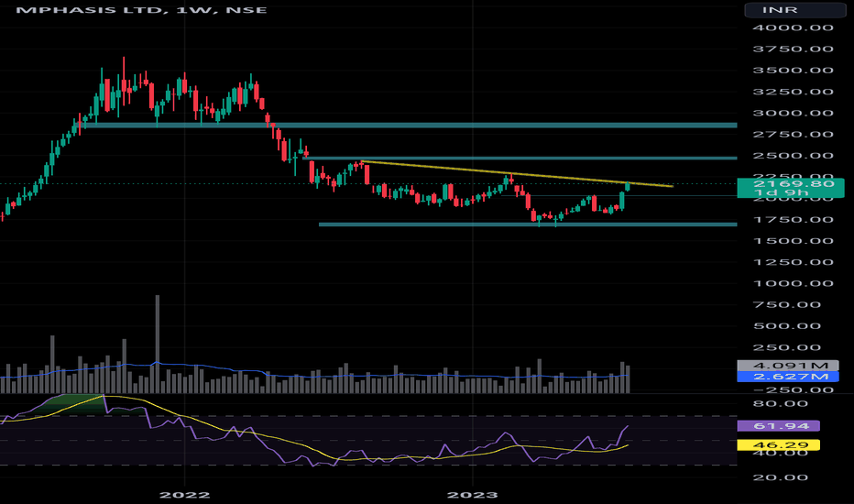Click the 2023 time axis label

(472, 495)
